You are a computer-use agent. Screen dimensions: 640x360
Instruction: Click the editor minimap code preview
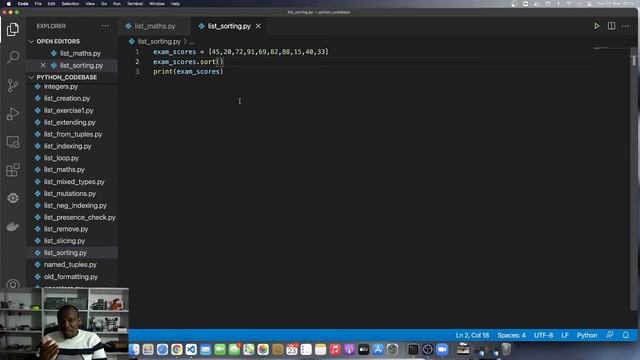click(601, 48)
